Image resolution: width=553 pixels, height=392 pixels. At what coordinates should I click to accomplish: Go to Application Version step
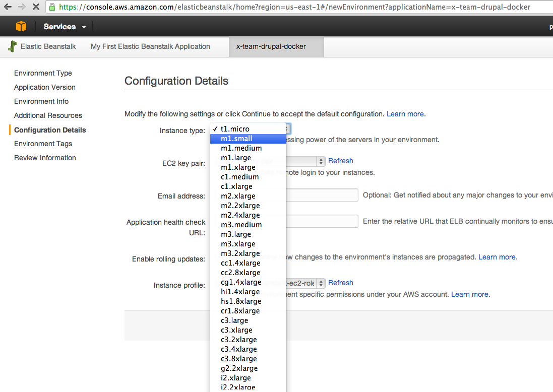[x=45, y=87]
